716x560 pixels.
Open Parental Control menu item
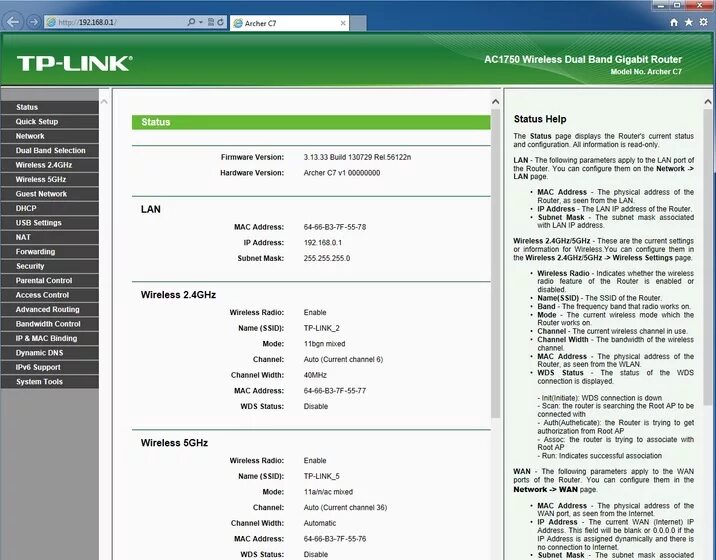click(49, 281)
